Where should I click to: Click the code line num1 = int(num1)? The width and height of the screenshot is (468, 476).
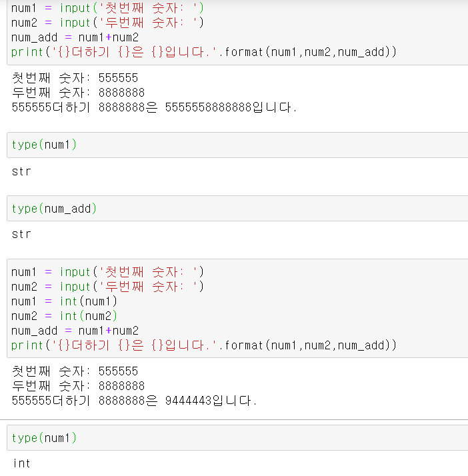click(x=64, y=301)
